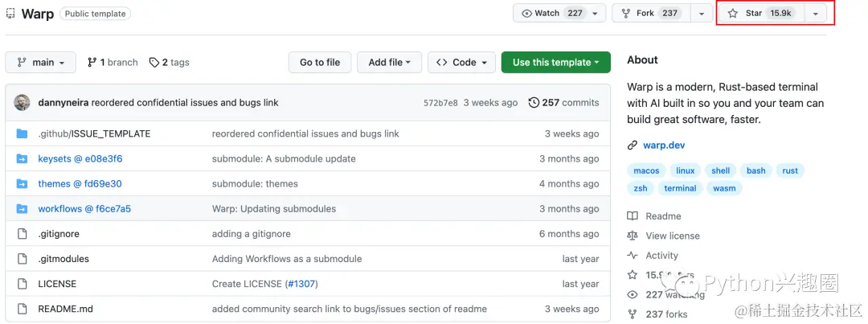This screenshot has height=324, width=868.
Task: Click the Go to file button
Action: [320, 63]
